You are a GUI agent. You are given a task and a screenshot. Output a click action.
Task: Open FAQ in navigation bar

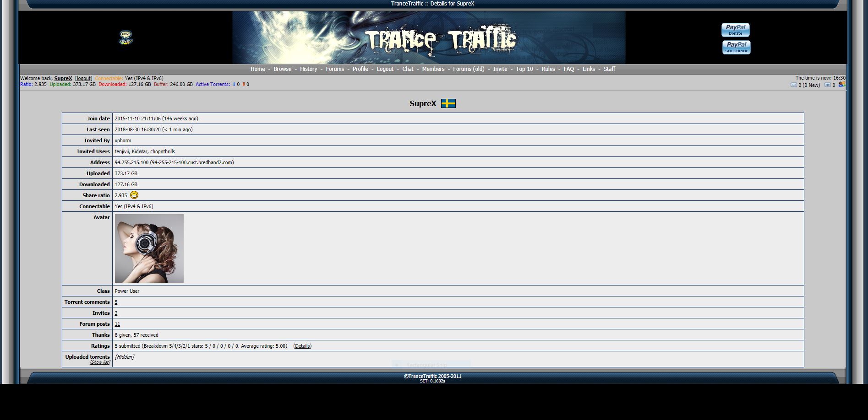568,69
